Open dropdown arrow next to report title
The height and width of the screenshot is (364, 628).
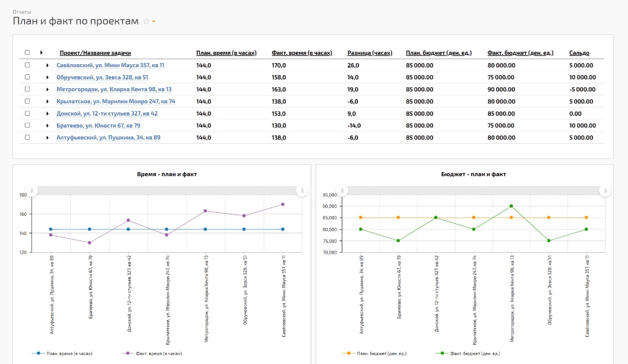point(154,21)
